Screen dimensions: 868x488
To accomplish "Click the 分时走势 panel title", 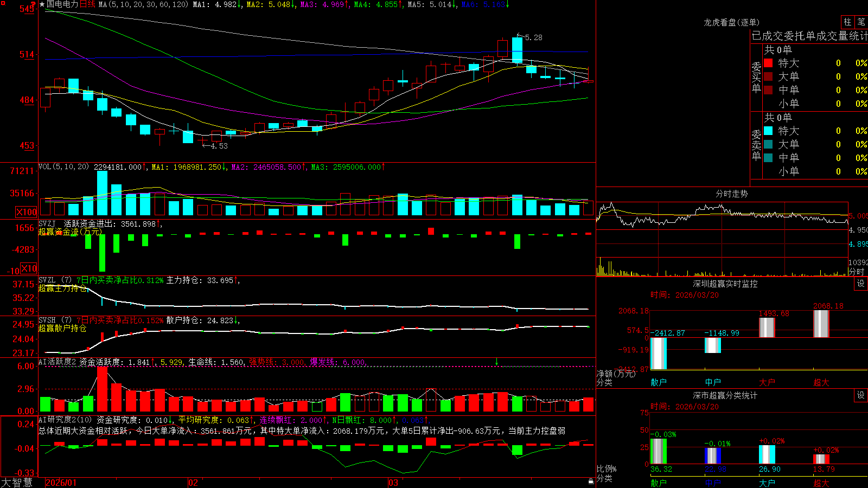I will click(731, 194).
